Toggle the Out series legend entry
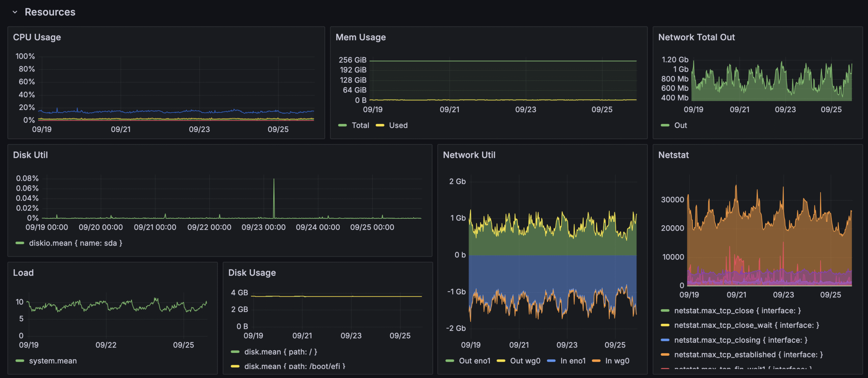Screen dimensions: 868x378 [680, 125]
